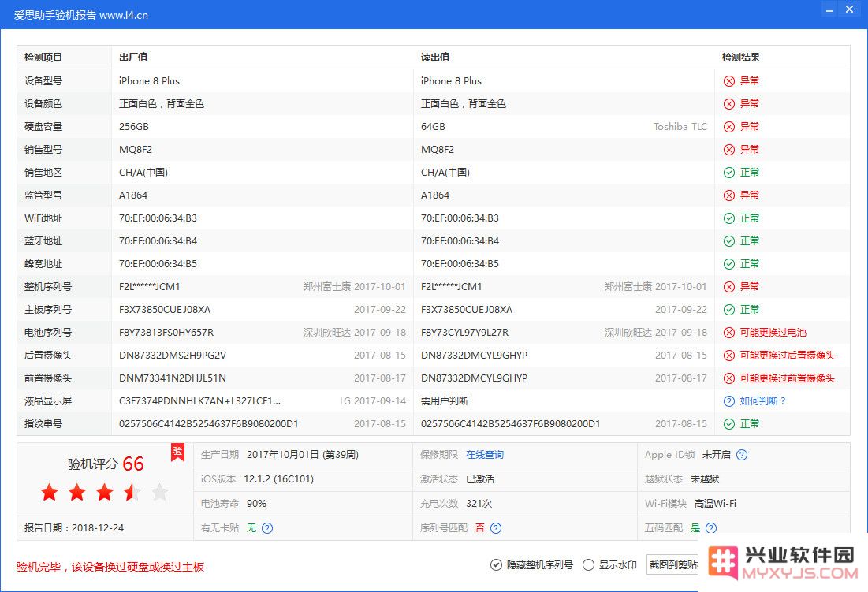Click iOS version 12.1.2 (16C101)
Image resolution: width=868 pixels, height=592 pixels.
coord(278,479)
